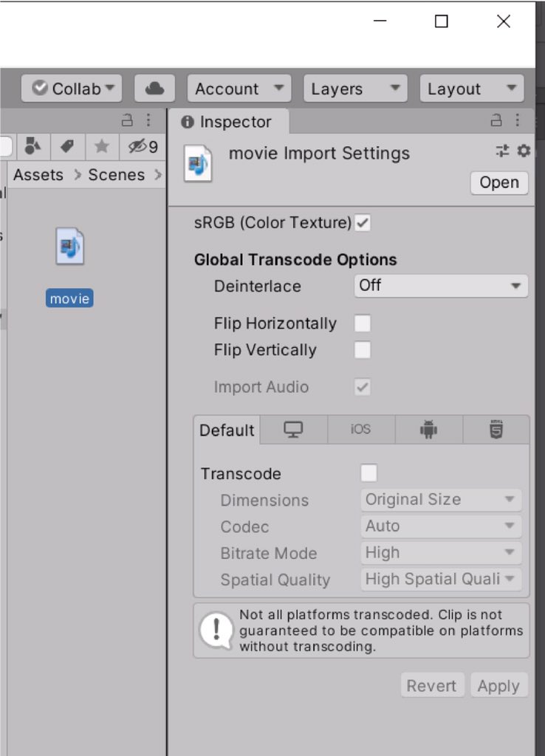The image size is (545, 756).
Task: Enable the Flip Vertically checkbox
Action: [x=363, y=349]
